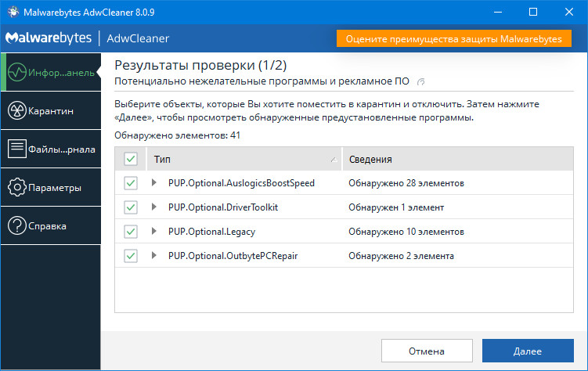This screenshot has height=371, width=588.
Task: Close the AdwCleaner window
Action: [x=569, y=12]
